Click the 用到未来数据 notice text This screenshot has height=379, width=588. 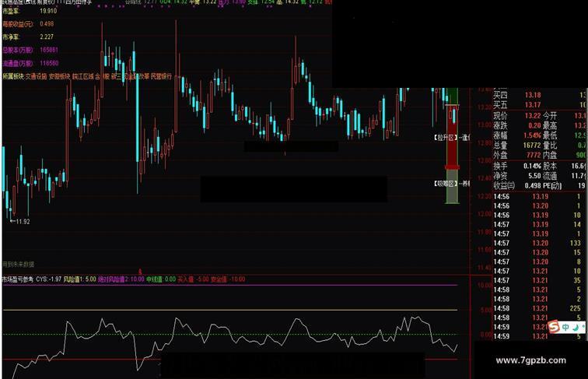point(18,264)
